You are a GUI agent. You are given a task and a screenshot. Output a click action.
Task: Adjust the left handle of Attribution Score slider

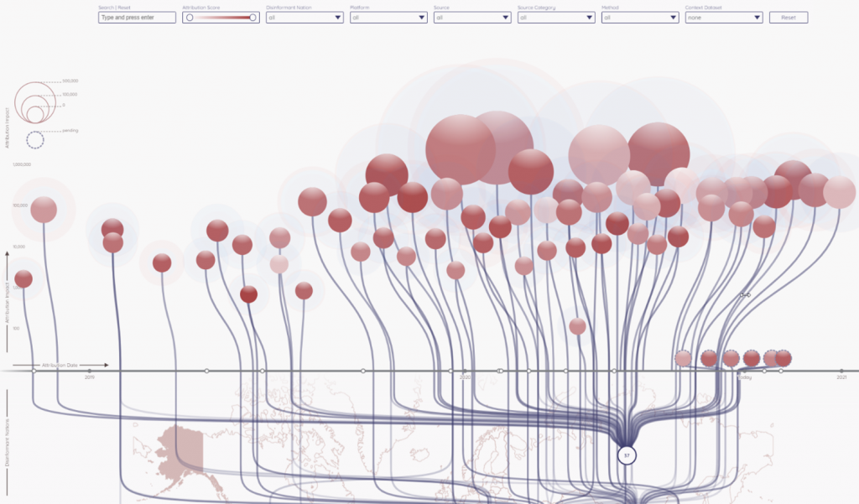[x=190, y=18]
